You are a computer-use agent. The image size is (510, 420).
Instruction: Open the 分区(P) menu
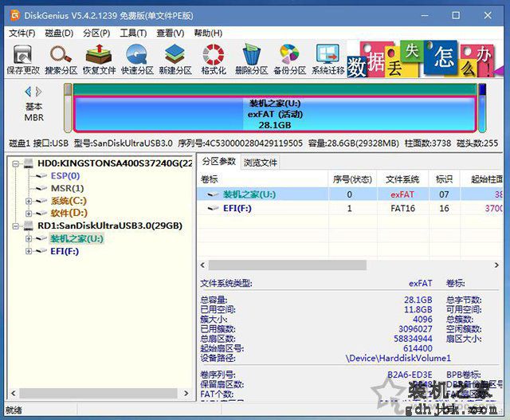click(x=96, y=33)
